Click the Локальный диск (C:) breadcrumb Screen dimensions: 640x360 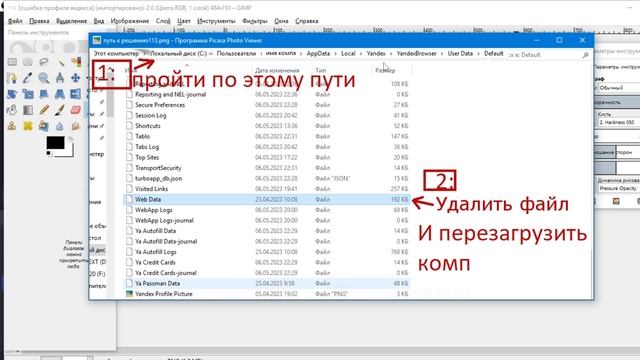(x=179, y=53)
